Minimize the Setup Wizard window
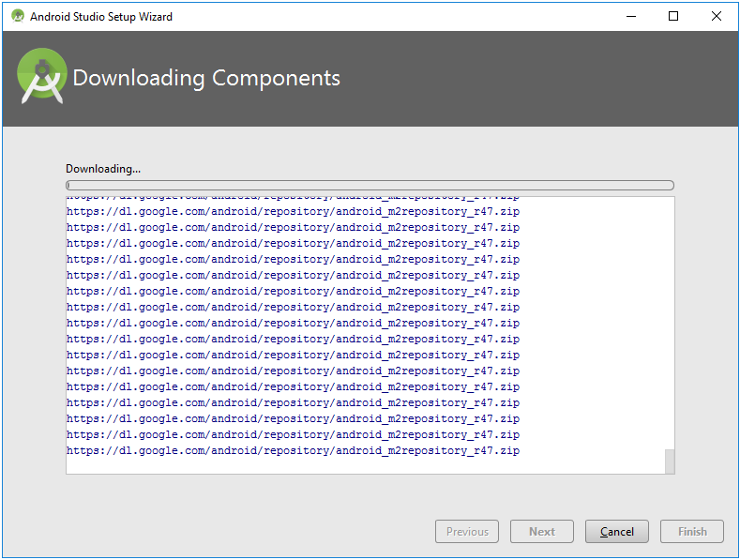This screenshot has height=560, width=740. 631,17
